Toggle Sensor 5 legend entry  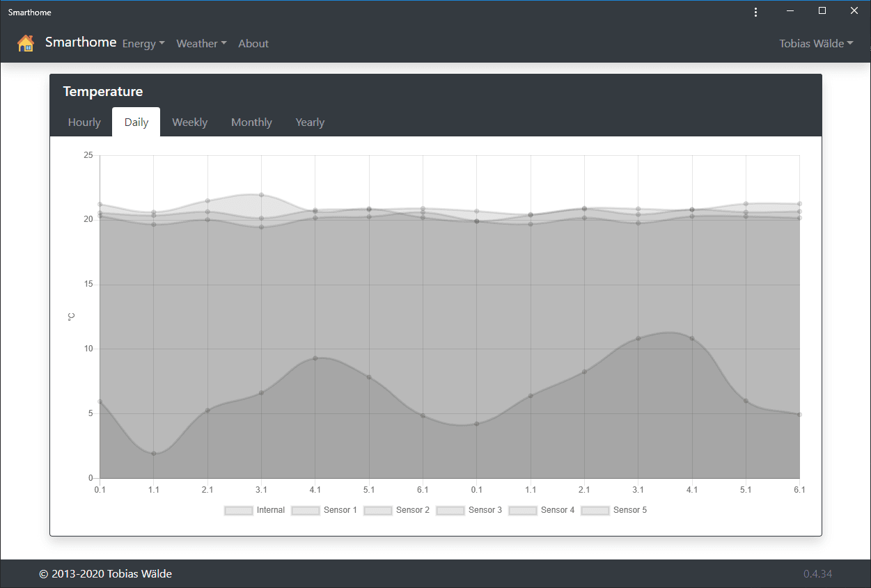coord(614,510)
